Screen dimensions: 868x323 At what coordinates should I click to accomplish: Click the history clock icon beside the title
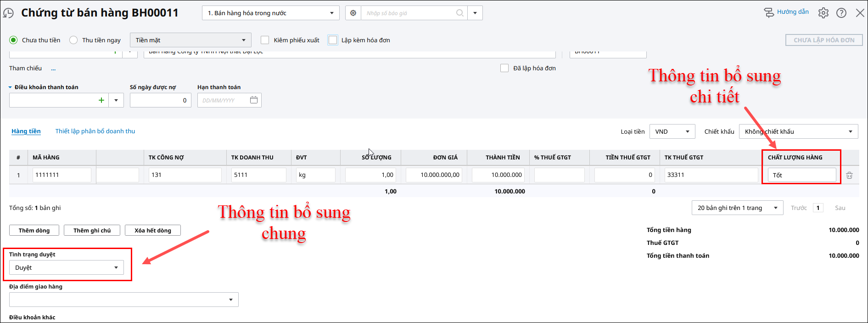click(x=8, y=13)
